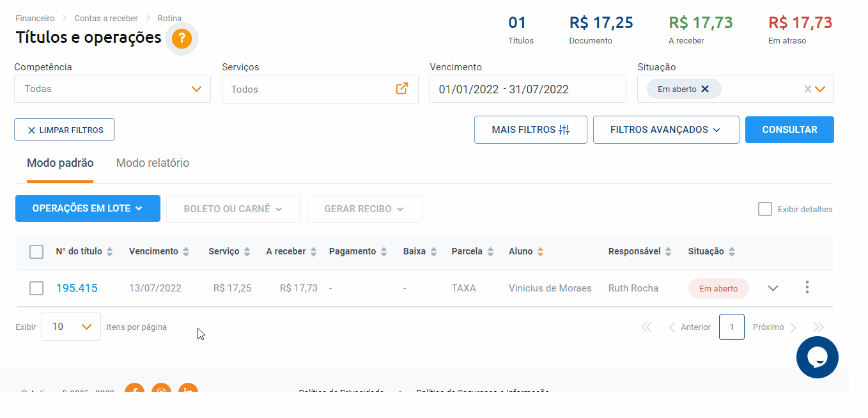Sort by Vencimento column arrows
The image size is (868, 418).
click(x=186, y=252)
